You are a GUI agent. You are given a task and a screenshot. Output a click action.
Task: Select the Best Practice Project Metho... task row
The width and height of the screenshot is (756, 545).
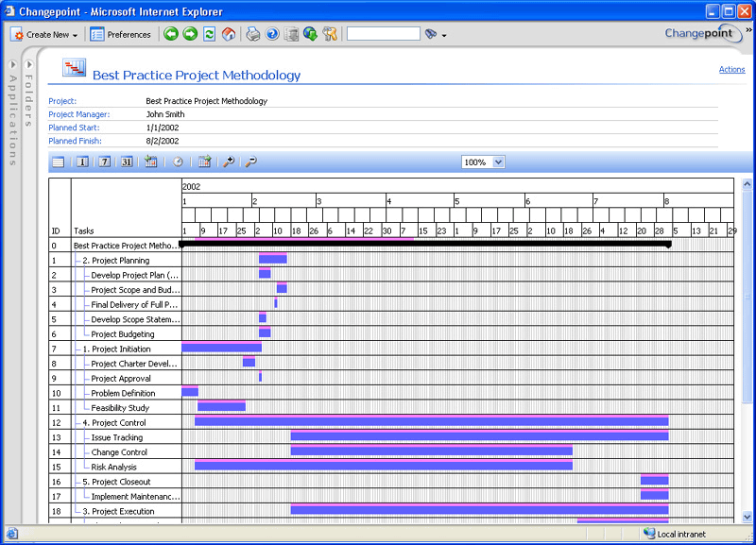point(126,246)
